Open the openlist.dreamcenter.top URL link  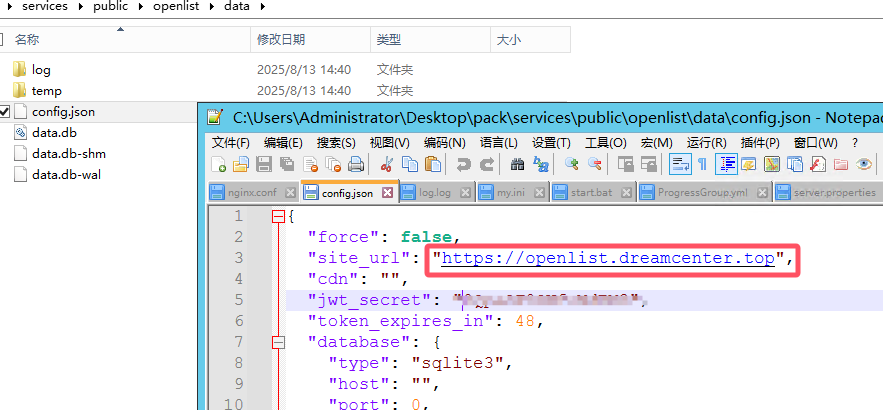click(x=609, y=259)
